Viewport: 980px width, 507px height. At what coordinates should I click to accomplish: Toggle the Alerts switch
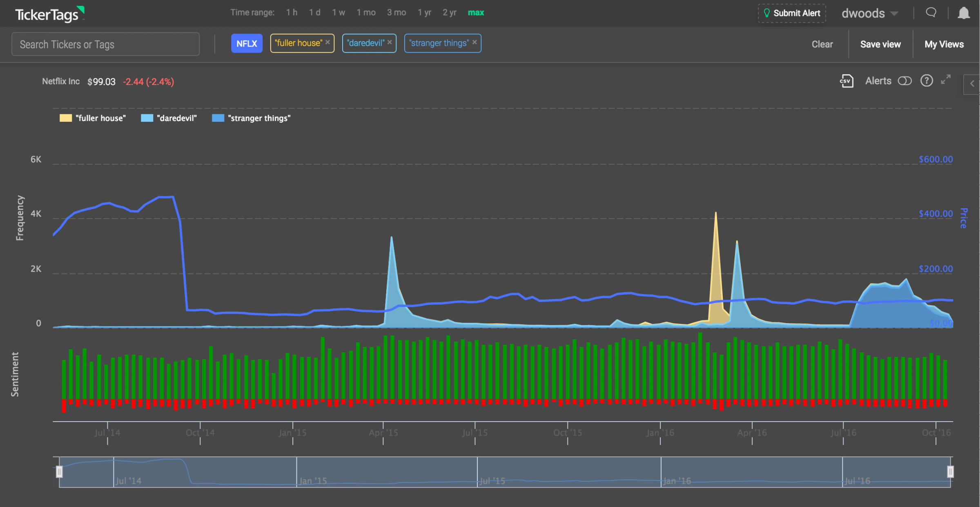(904, 81)
